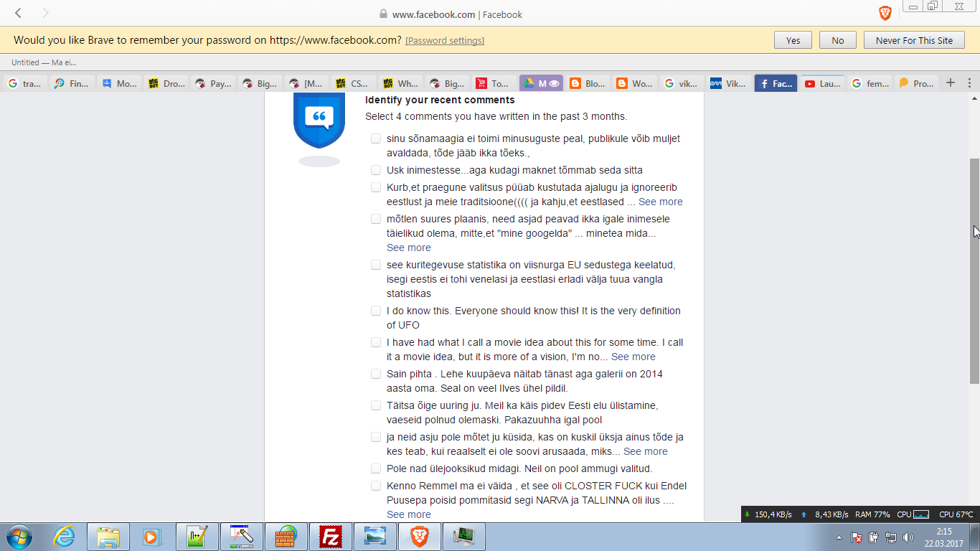This screenshot has height=551, width=980.
Task: Show hidden system tray icons
Action: 839,537
